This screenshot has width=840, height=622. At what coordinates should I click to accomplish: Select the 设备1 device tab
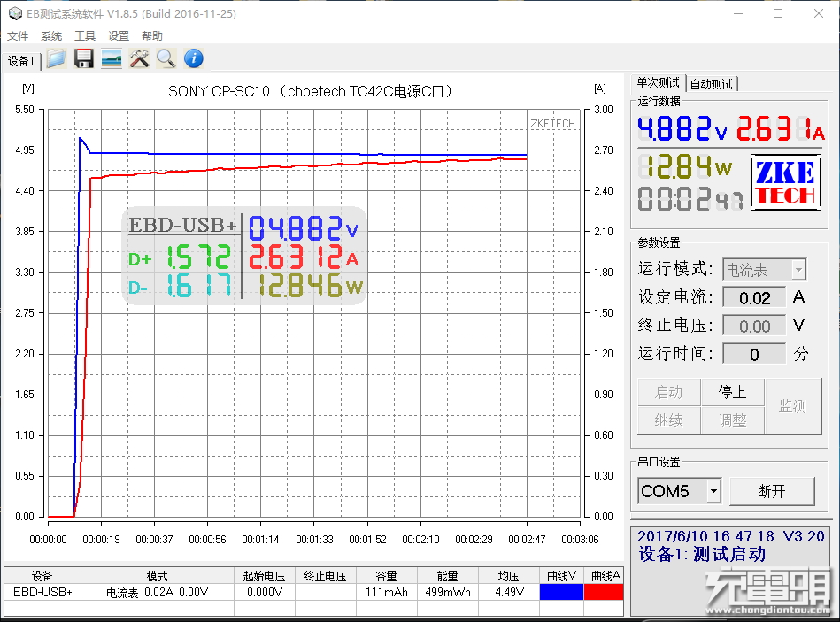point(21,61)
